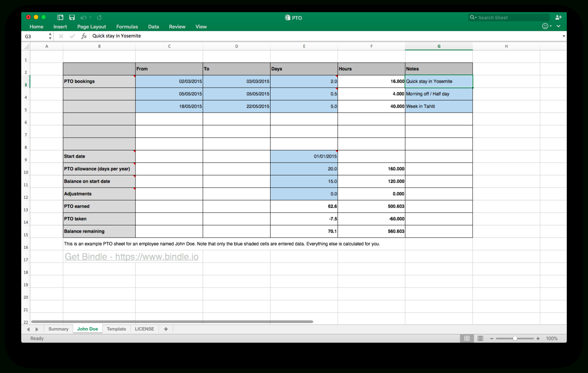588x373 pixels.
Task: Open a new workbook via toolbar icon
Action: point(60,17)
